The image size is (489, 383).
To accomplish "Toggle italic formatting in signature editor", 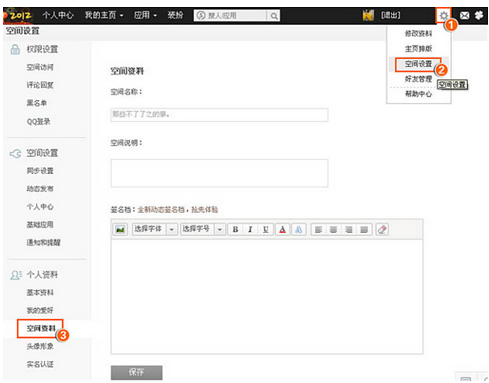I will coord(250,229).
